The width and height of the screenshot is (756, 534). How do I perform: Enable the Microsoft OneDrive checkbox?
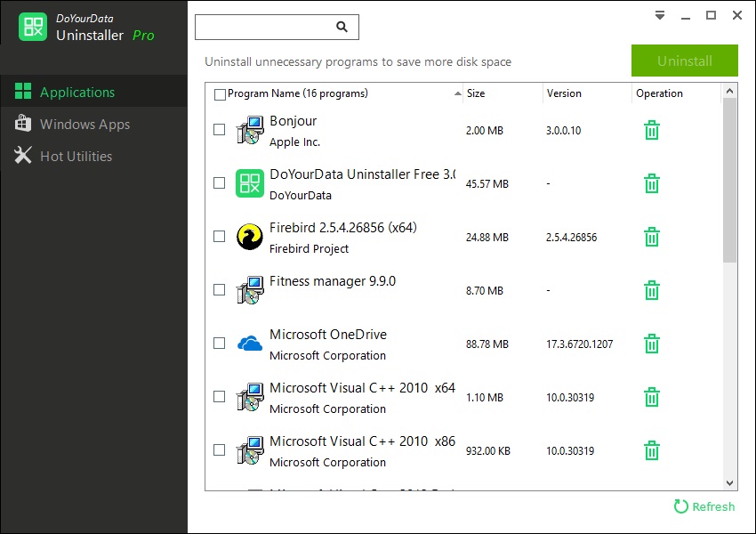pos(220,343)
